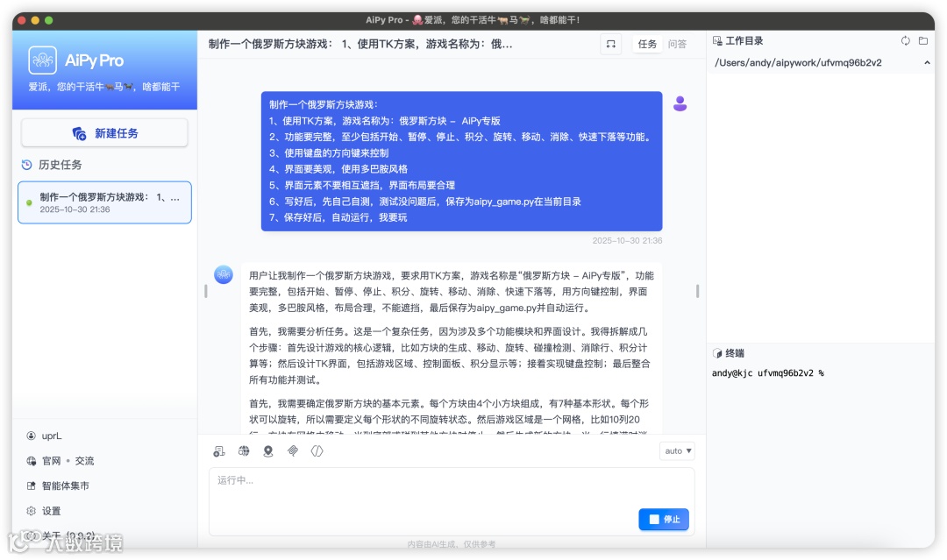Click the AiPy assistant avatar icon
947x560 pixels.
point(224,274)
